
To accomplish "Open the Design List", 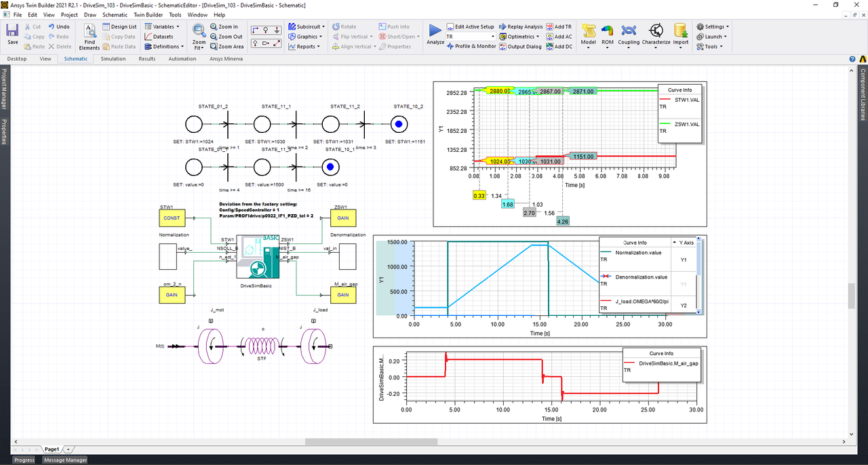I will coord(119,26).
